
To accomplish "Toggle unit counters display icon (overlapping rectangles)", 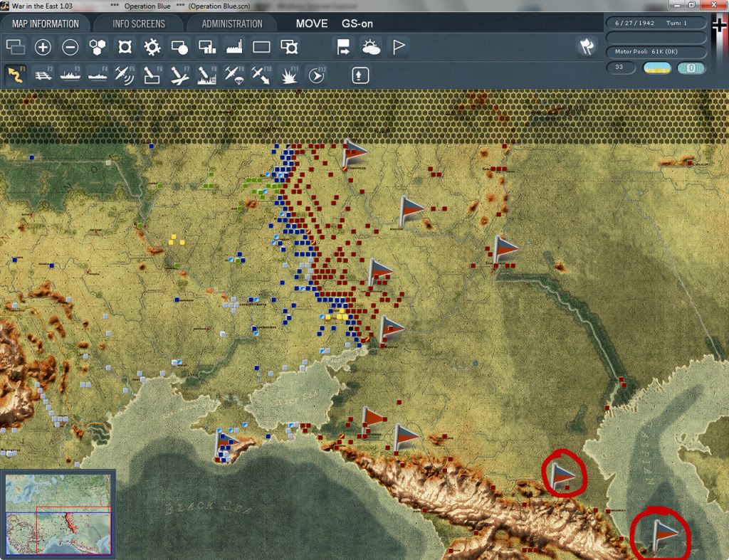I will tap(16, 47).
